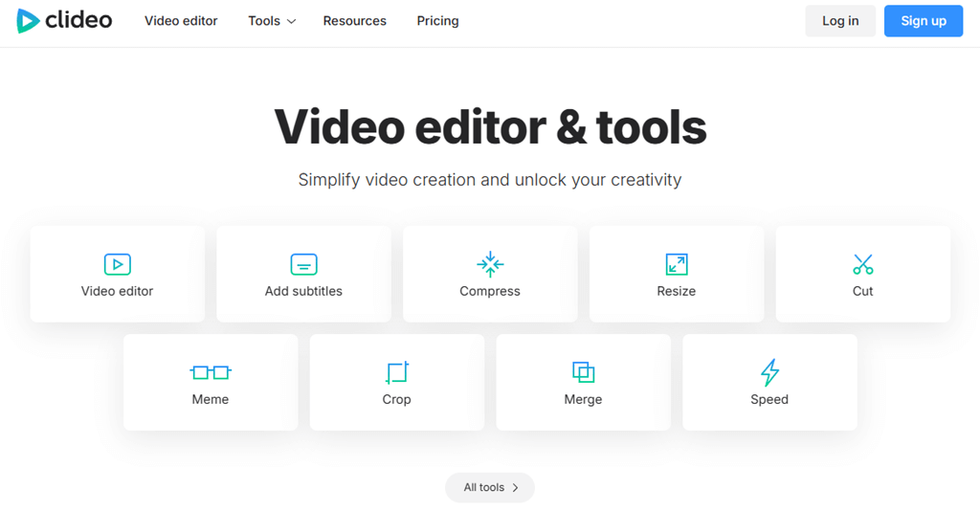
Task: Click the "Crop" card label
Action: 397,399
